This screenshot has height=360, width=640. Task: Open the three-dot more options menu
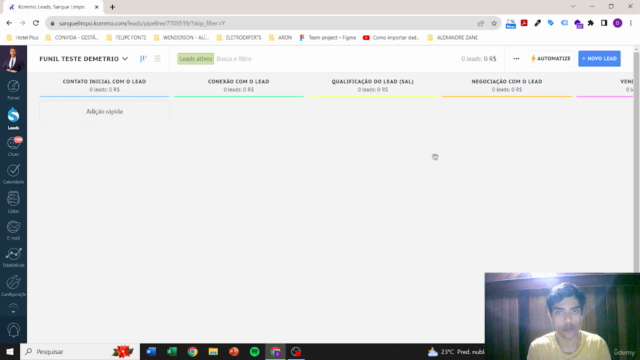(x=516, y=59)
